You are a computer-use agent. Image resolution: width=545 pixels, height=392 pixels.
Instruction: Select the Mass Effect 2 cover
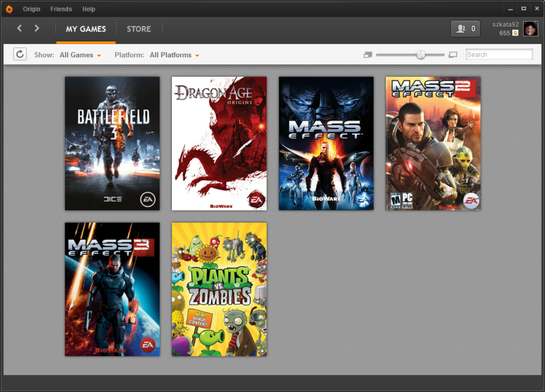(x=433, y=144)
